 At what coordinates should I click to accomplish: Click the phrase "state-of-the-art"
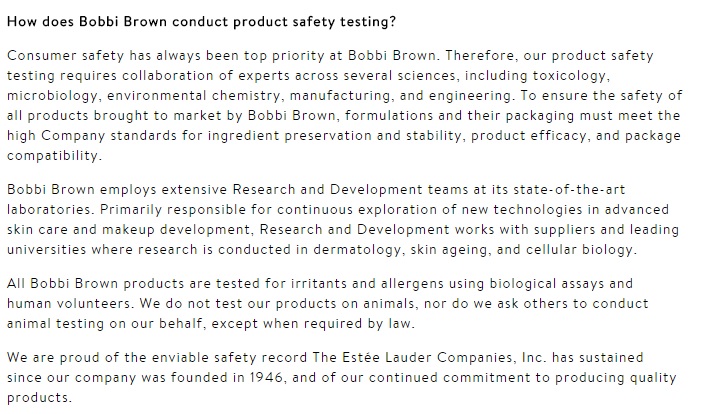(569, 189)
